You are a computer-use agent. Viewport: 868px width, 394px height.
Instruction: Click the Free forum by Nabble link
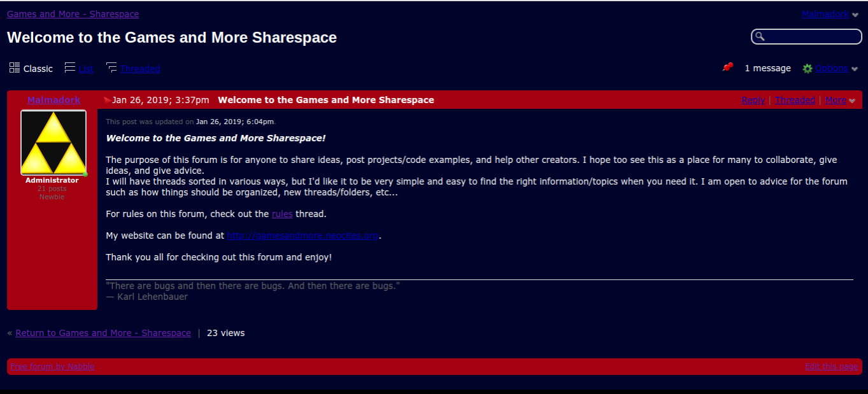click(52, 367)
